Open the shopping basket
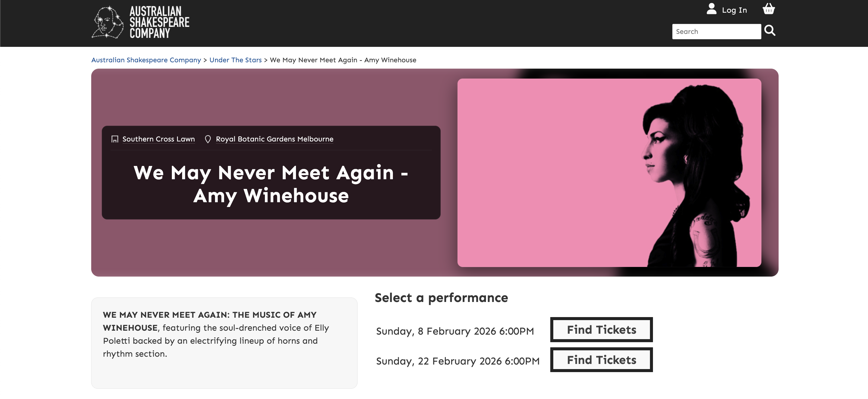Image resolution: width=868 pixels, height=399 pixels. click(x=769, y=9)
